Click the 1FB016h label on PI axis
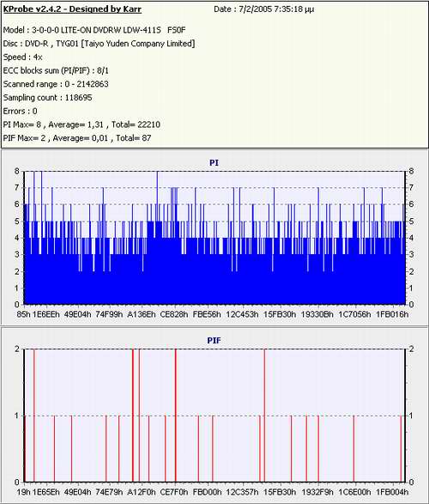The image size is (429, 504). pyautogui.click(x=392, y=314)
